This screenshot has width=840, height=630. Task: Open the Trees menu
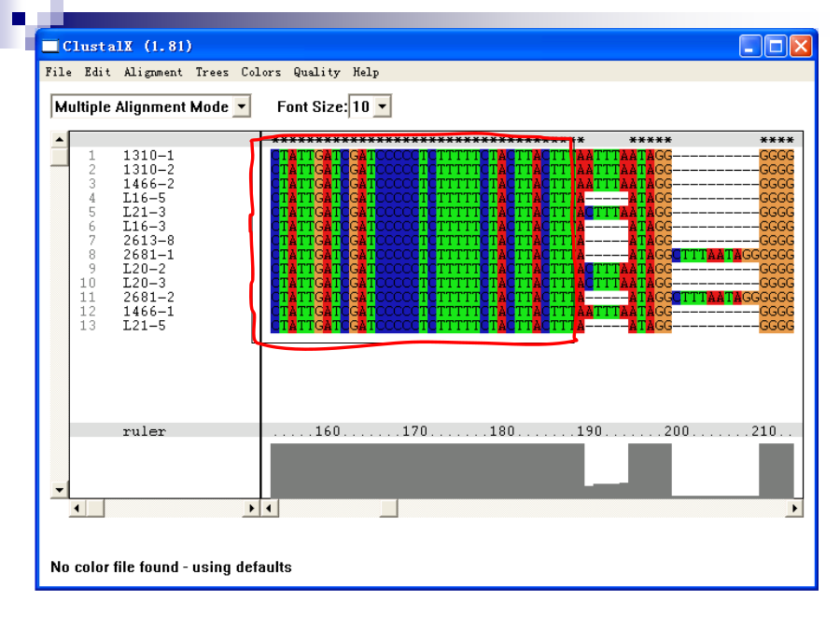pos(212,72)
